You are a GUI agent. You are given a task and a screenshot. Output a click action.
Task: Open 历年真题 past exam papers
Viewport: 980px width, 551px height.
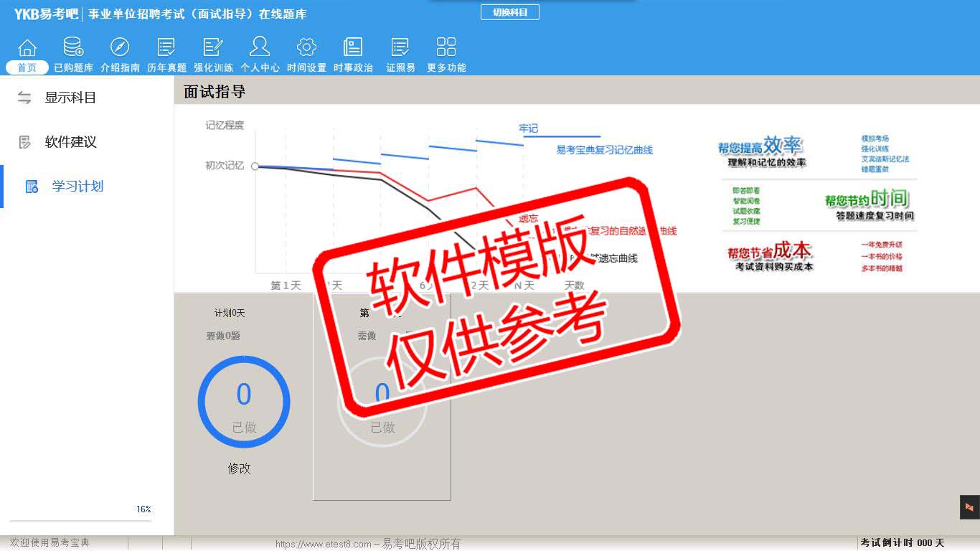point(166,48)
